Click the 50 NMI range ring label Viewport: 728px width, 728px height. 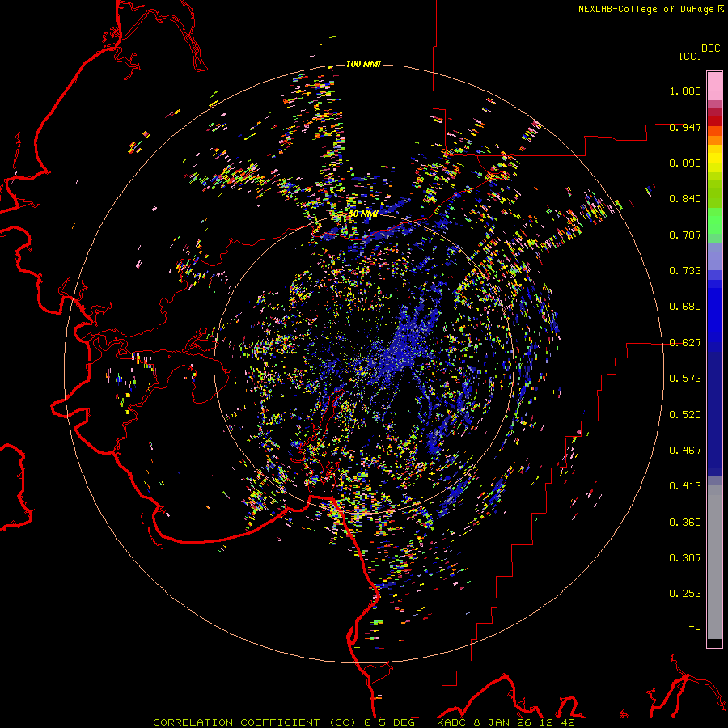pos(363,214)
